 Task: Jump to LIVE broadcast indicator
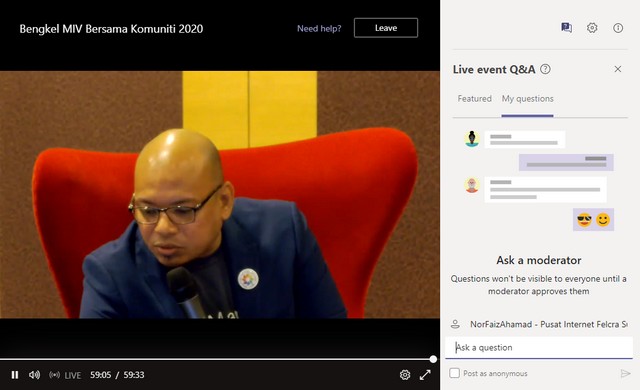pyautogui.click(x=65, y=375)
